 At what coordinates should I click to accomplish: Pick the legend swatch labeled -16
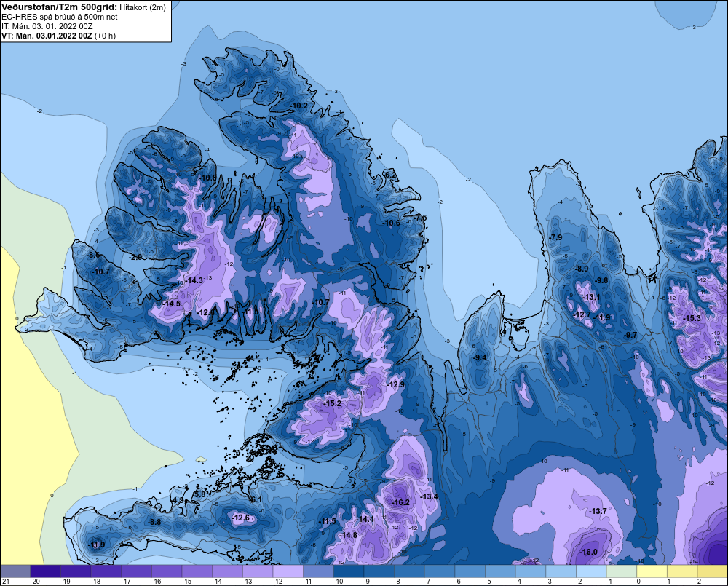[x=167, y=571]
